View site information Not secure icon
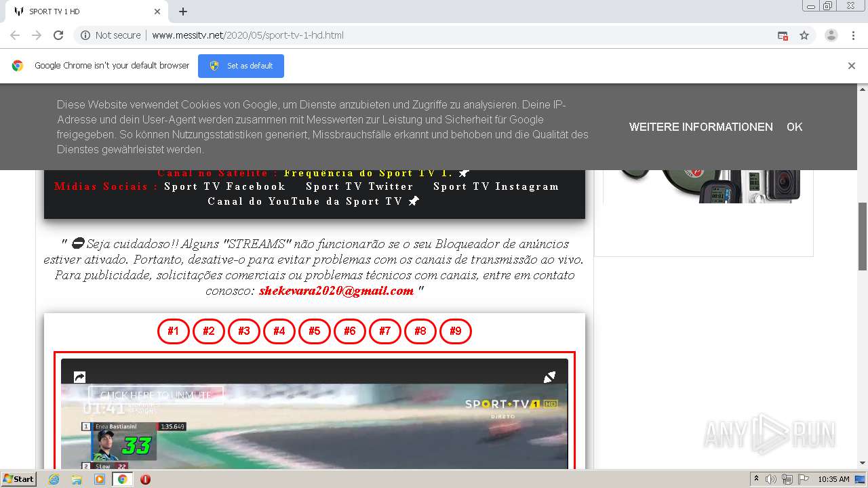Viewport: 868px width, 488px height. click(x=85, y=35)
